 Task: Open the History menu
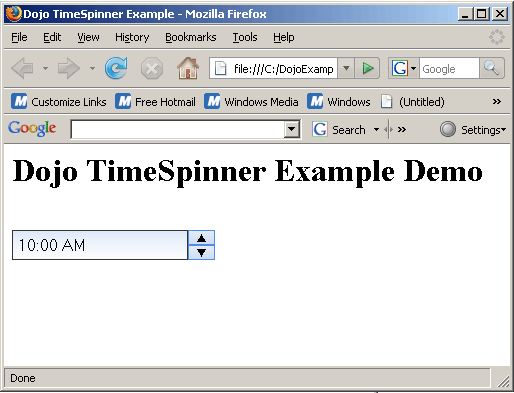132,37
